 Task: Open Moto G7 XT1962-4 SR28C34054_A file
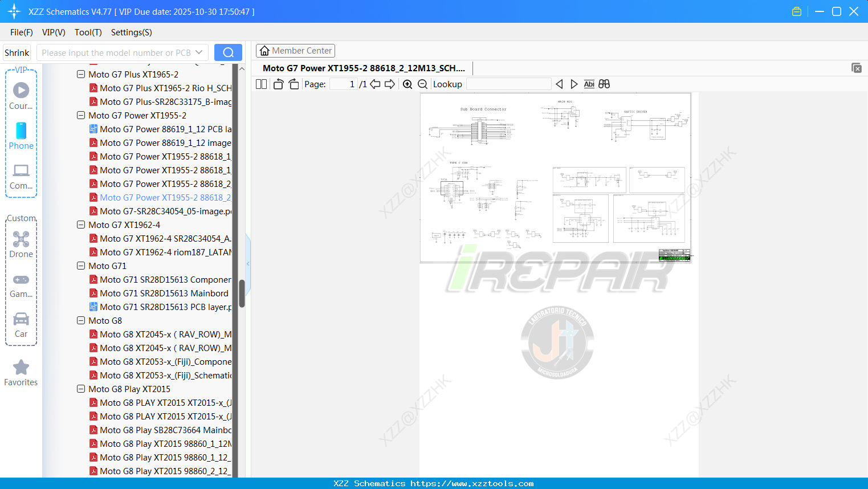coord(165,239)
